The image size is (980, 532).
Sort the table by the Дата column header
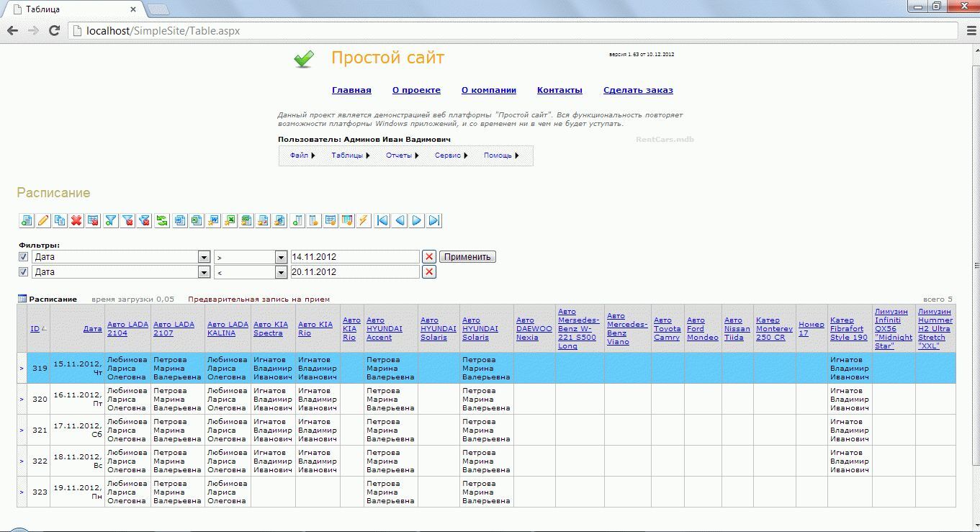click(x=92, y=329)
